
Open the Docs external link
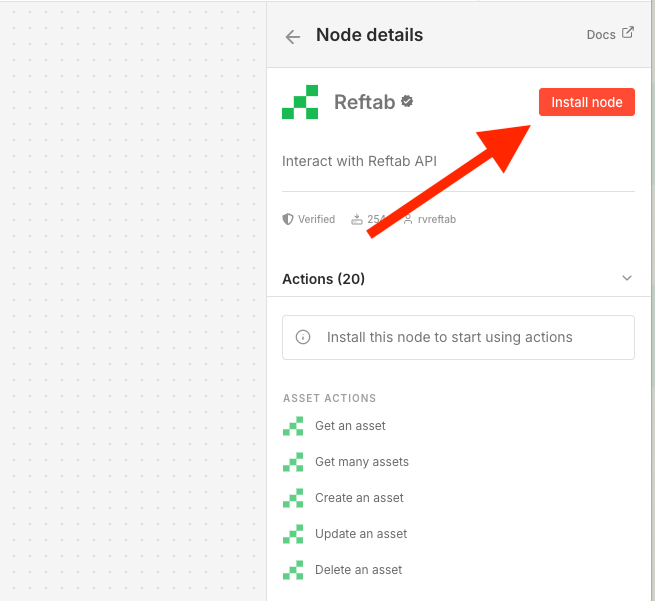point(609,34)
